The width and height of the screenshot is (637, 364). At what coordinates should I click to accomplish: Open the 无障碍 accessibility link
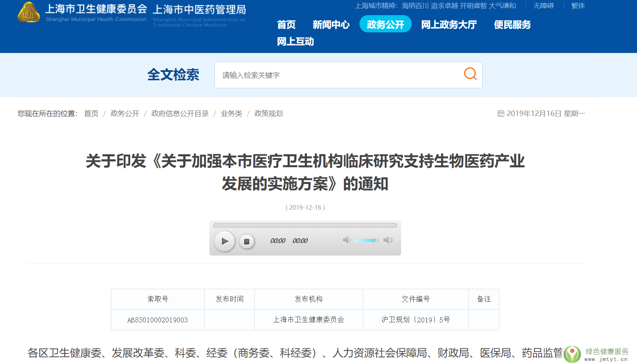click(543, 6)
